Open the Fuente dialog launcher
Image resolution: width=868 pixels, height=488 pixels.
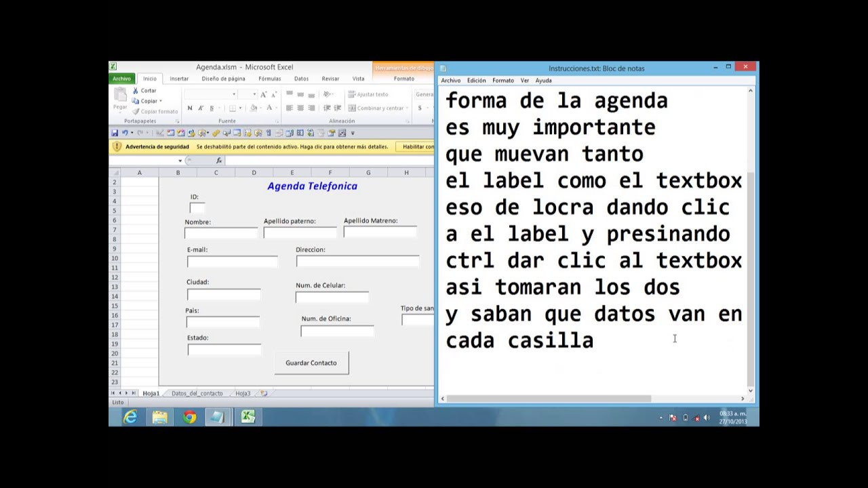click(277, 121)
